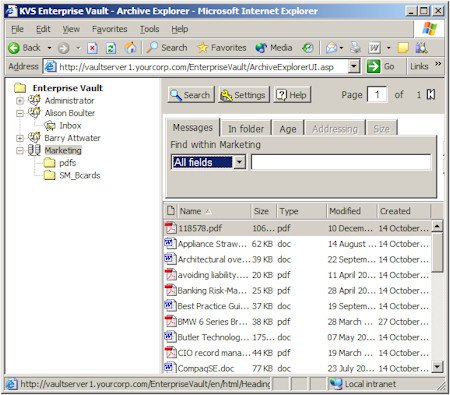
Task: Click the last page navigation icon
Action: [x=431, y=95]
